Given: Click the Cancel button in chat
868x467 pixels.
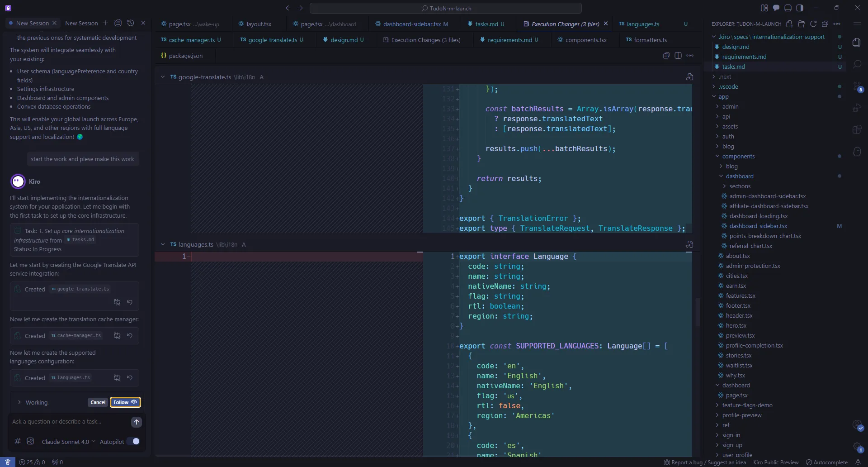Looking at the screenshot, I should click(98, 402).
